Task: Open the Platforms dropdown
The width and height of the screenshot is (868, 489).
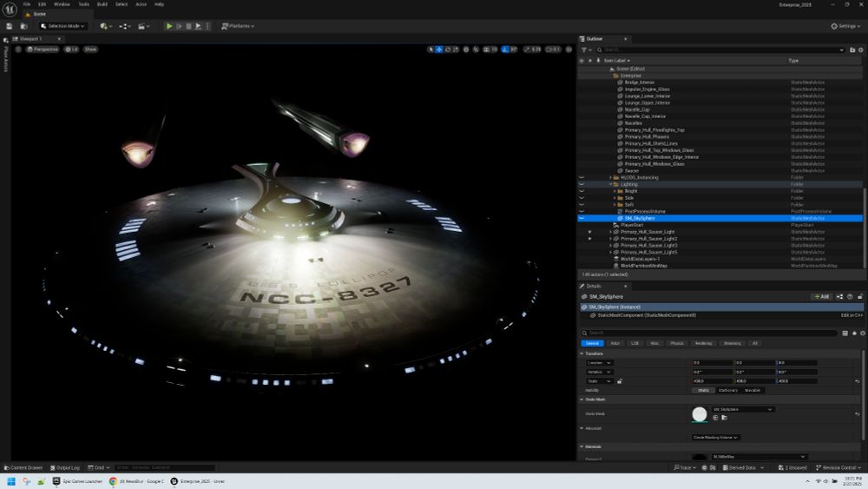Action: (238, 26)
